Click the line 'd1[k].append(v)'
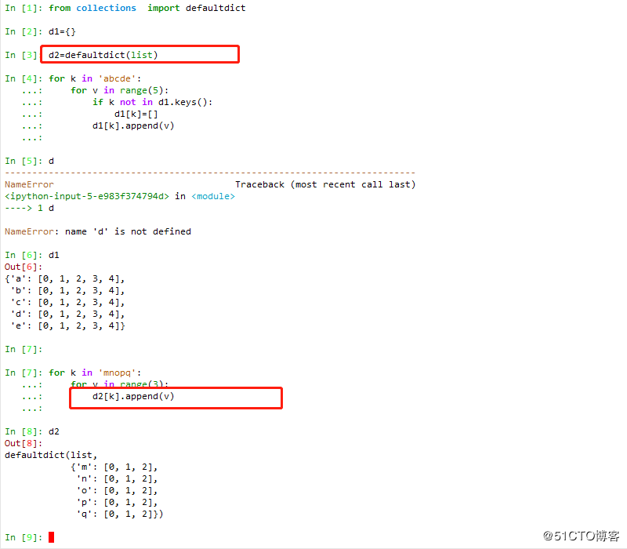This screenshot has height=549, width=627. point(133,126)
